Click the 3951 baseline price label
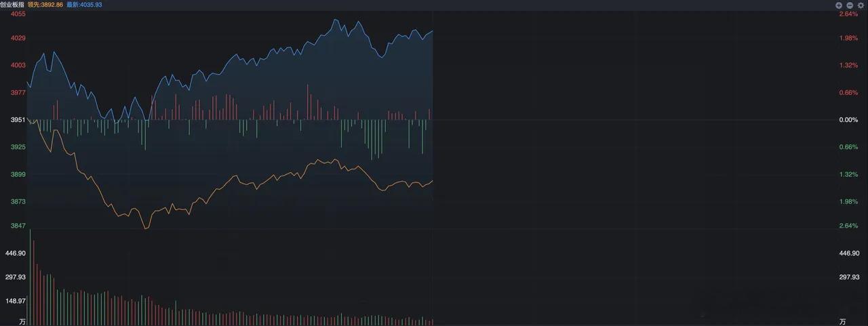 pos(18,120)
